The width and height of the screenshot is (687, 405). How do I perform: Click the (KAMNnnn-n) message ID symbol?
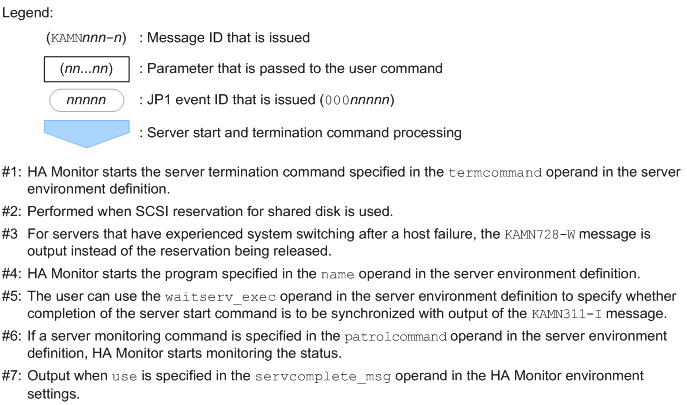87,38
